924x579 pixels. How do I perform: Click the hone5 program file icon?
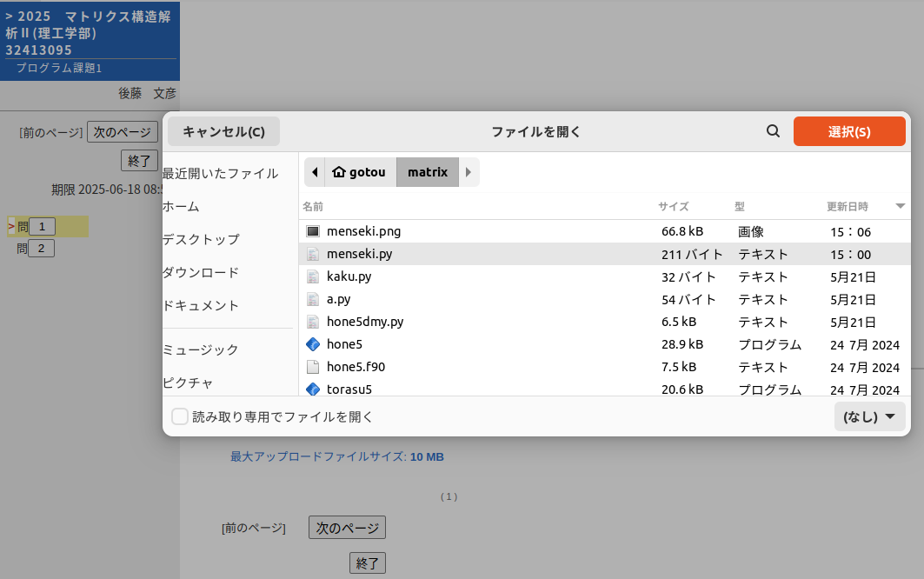point(313,344)
